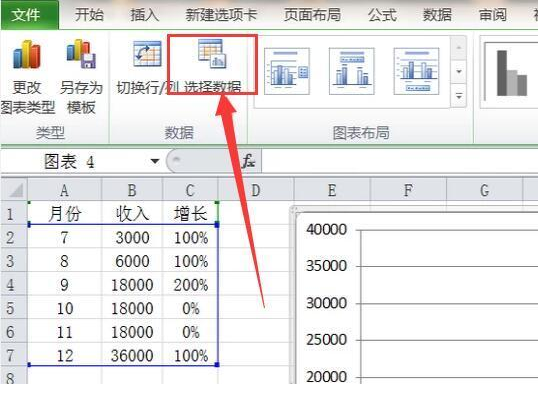The width and height of the screenshot is (549, 395).
Task: Click chart layout gallery down arrow
Action: tap(459, 71)
